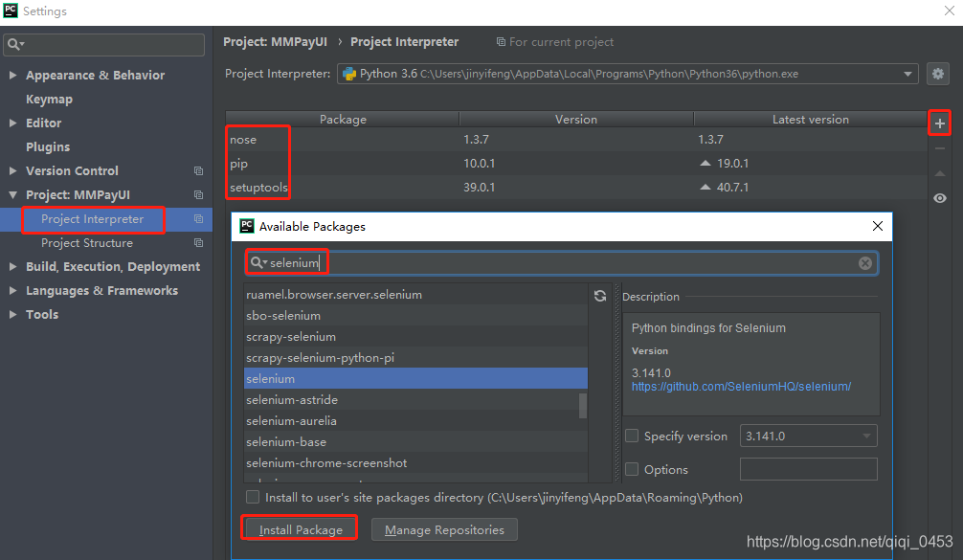Select the setuptools package row
This screenshot has width=963, height=560.
[x=576, y=188]
